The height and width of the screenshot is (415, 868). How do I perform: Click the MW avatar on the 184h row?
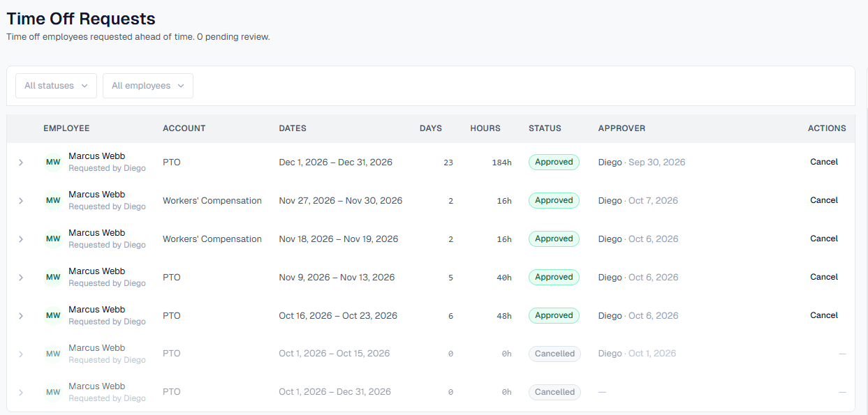53,163
